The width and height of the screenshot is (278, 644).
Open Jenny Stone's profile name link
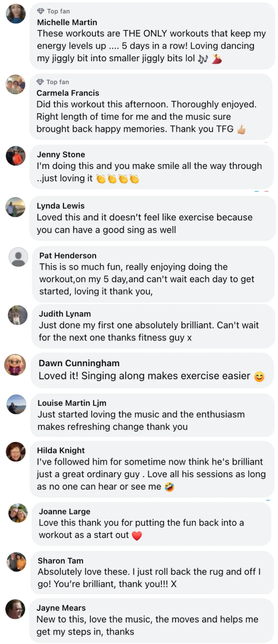[x=61, y=154]
